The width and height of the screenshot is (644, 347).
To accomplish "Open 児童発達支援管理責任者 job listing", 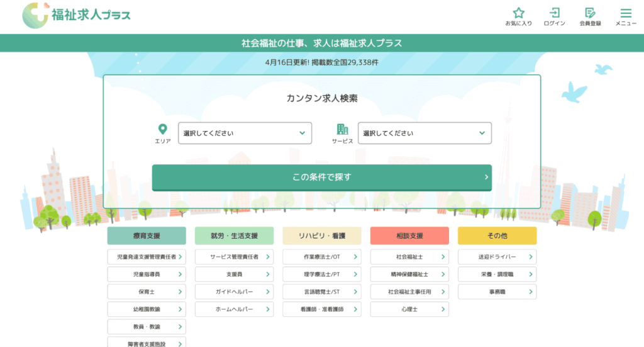I will tap(147, 256).
